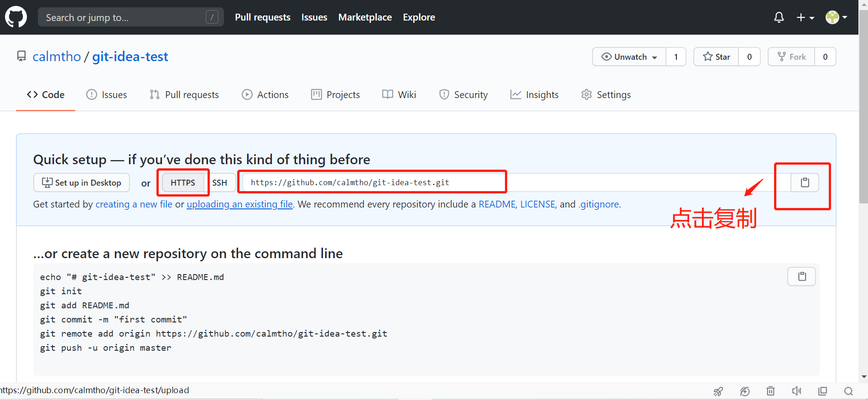Click the 'git push -u origin master' line
This screenshot has width=868, height=400.
106,348
